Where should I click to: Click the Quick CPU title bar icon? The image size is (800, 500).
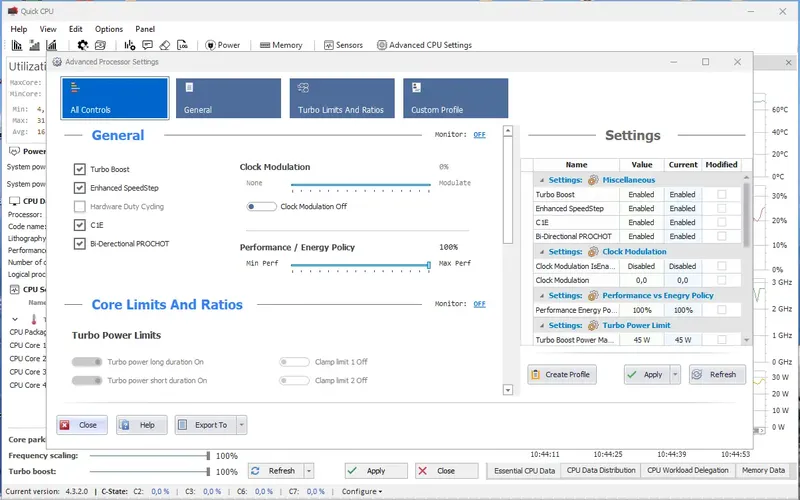13,11
